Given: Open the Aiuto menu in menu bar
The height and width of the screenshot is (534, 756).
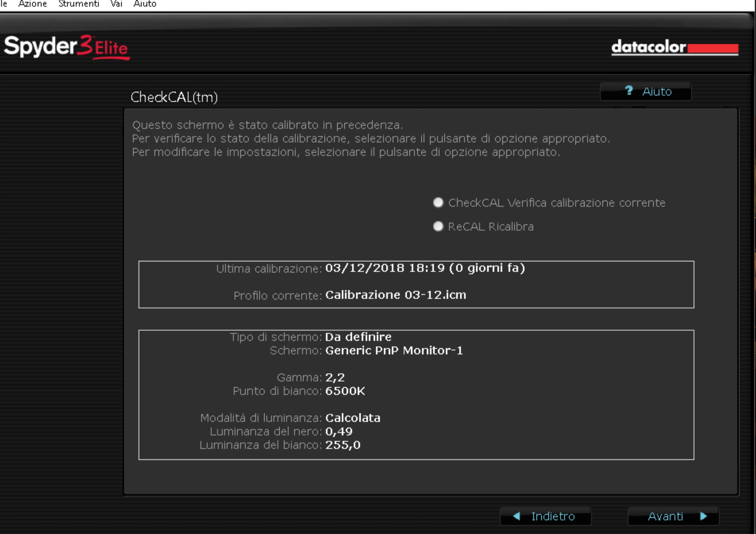Looking at the screenshot, I should point(145,4).
